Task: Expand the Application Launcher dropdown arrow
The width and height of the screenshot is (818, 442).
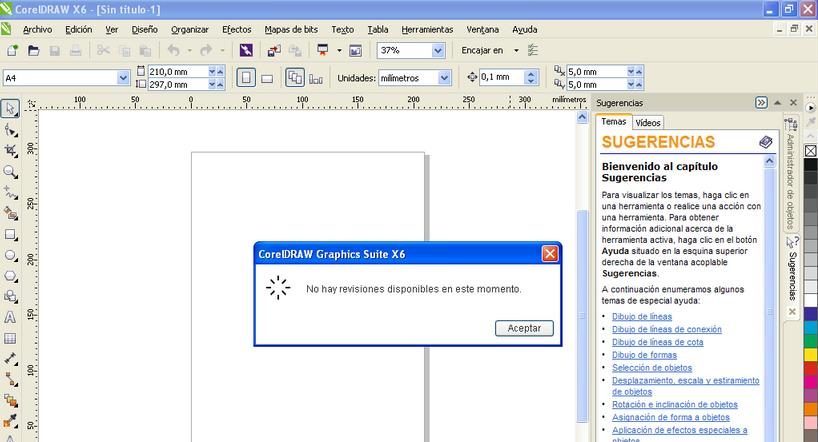Action: coord(339,51)
